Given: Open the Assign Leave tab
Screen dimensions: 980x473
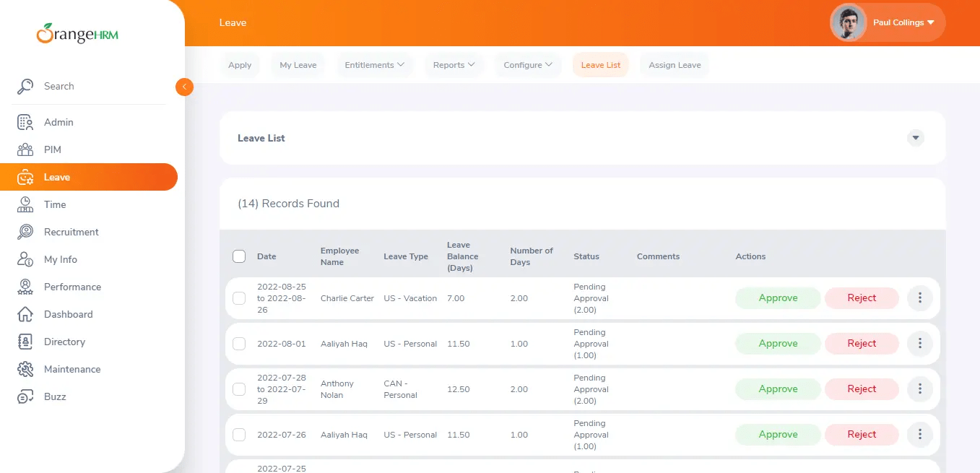Looking at the screenshot, I should pyautogui.click(x=675, y=65).
